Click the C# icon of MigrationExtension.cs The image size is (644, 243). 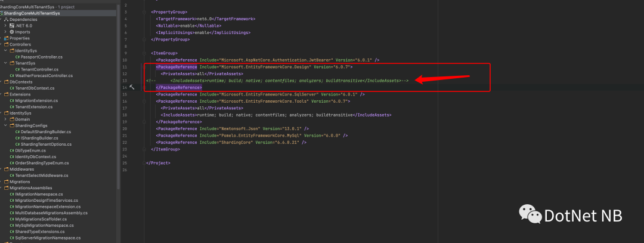[12, 101]
